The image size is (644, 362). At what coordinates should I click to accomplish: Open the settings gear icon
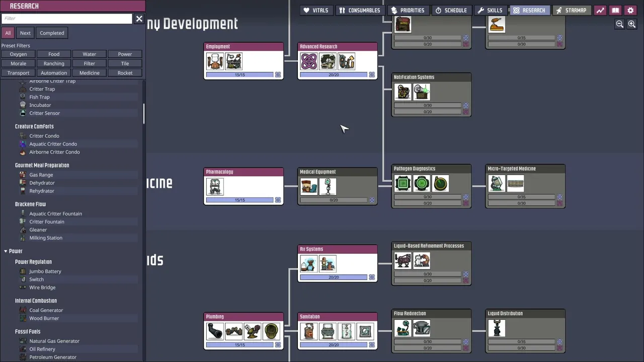630,10
